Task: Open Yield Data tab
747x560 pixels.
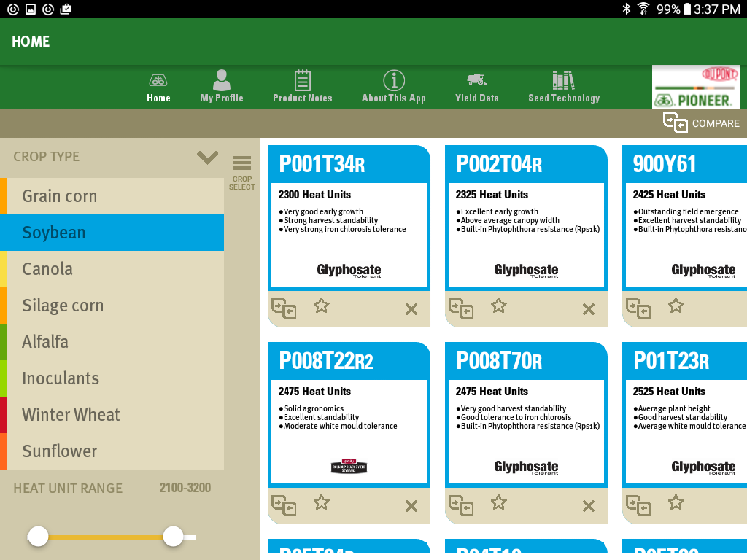Action: (x=476, y=88)
